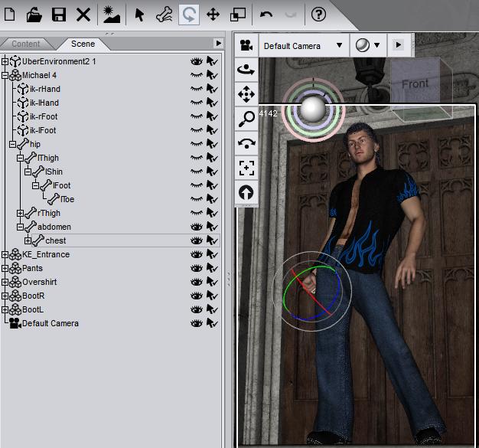Click the orbit camera icon in viewport sidebar
This screenshot has height=448, width=479.
[x=246, y=70]
